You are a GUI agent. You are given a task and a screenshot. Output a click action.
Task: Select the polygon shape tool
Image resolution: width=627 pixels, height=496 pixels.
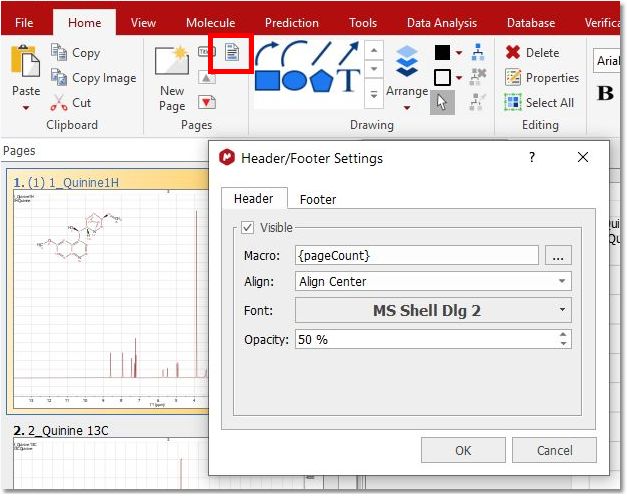[x=321, y=80]
